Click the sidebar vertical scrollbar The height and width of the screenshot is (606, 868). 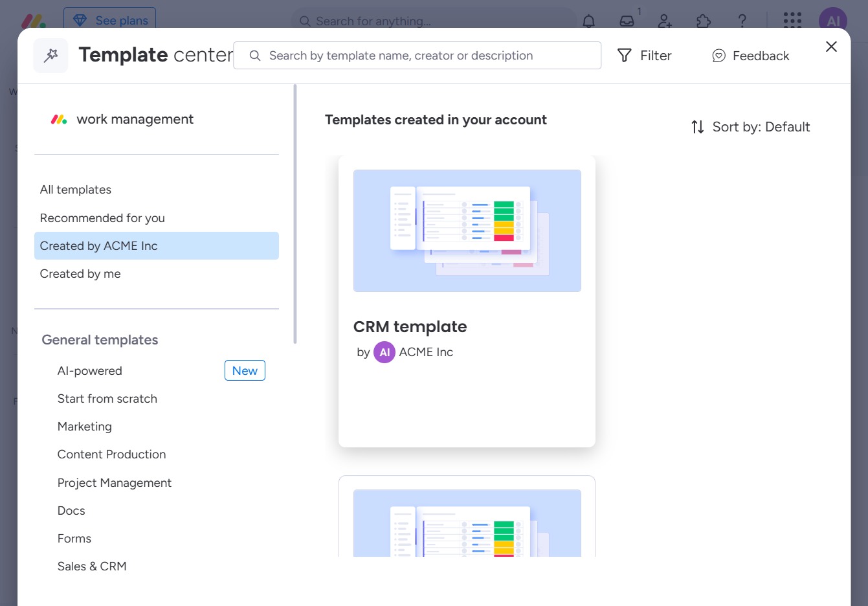pyautogui.click(x=295, y=214)
